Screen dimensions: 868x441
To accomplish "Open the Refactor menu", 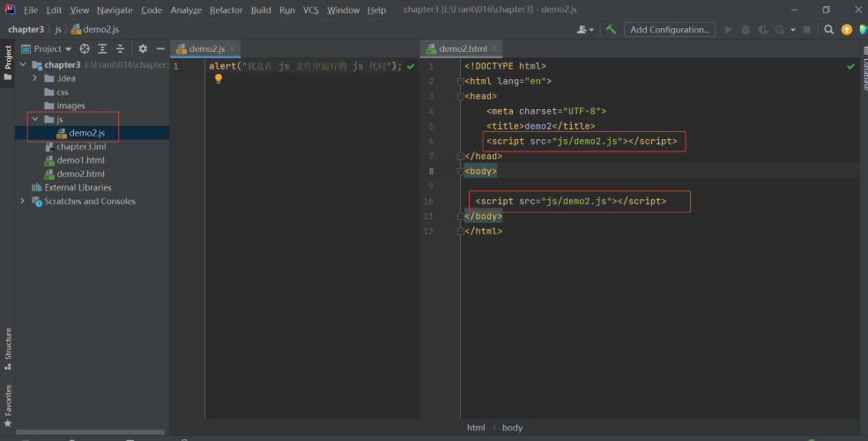I will tap(226, 10).
